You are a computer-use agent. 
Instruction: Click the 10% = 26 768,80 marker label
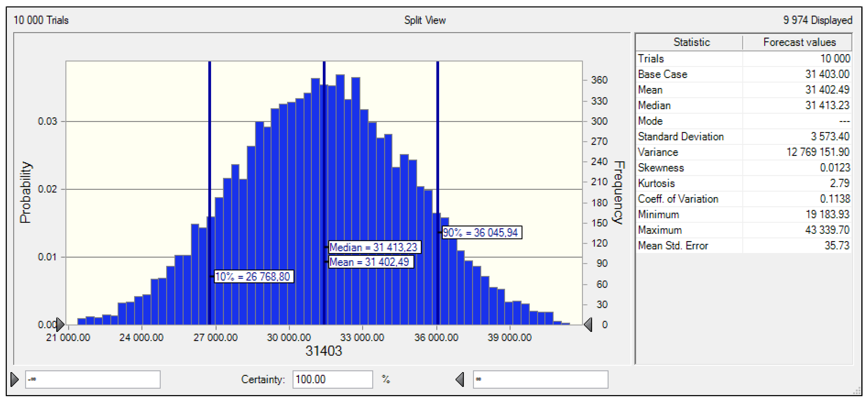tap(254, 277)
